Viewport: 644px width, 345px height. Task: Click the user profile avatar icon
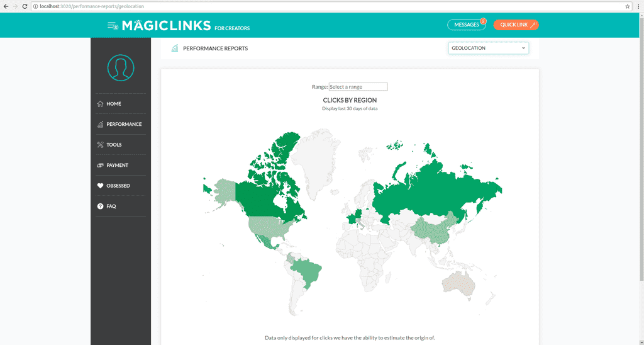pyautogui.click(x=121, y=67)
